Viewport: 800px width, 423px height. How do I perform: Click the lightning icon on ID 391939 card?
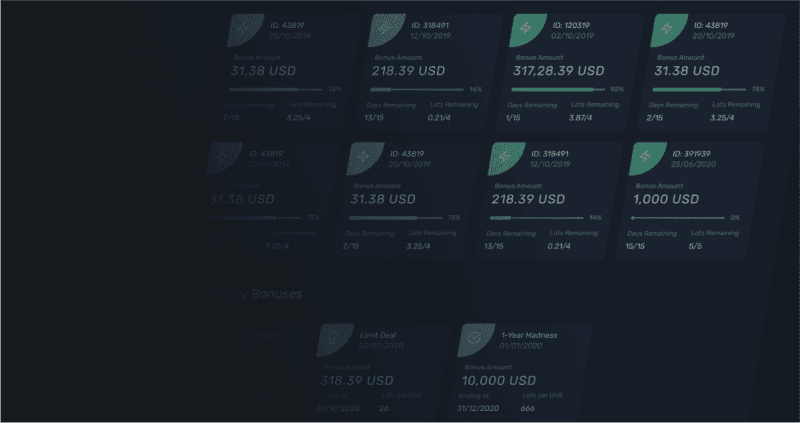click(x=645, y=157)
